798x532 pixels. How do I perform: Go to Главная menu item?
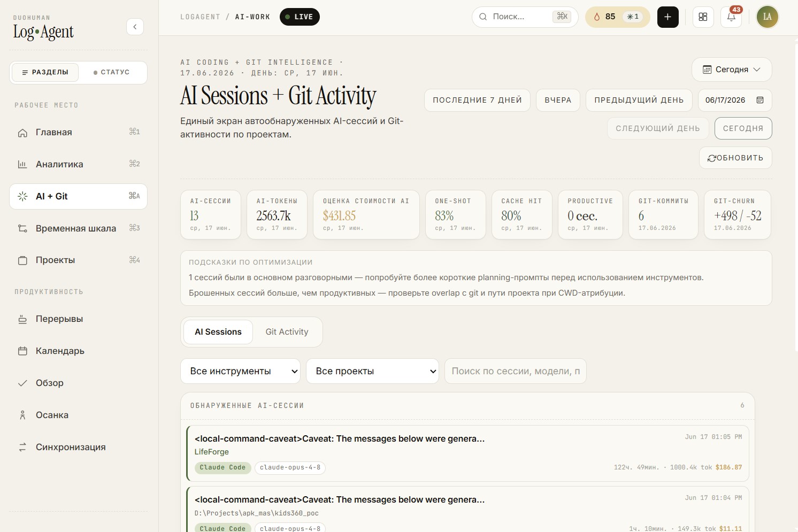pyautogui.click(x=78, y=133)
